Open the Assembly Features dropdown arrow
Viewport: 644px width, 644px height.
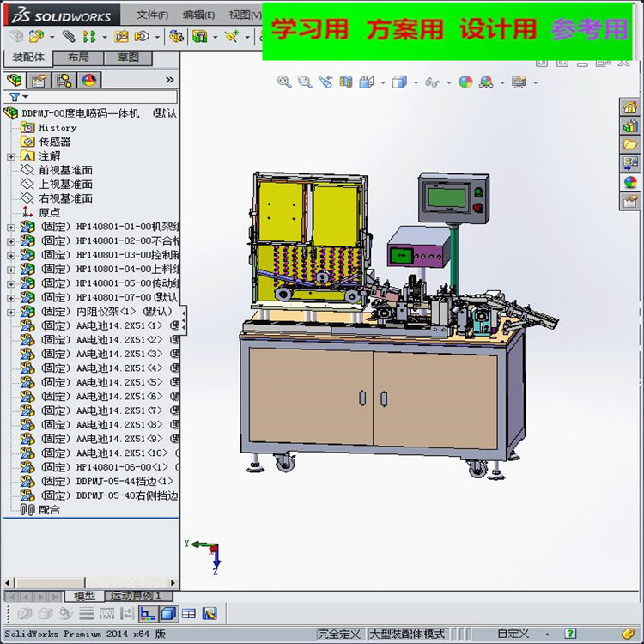[x=216, y=38]
